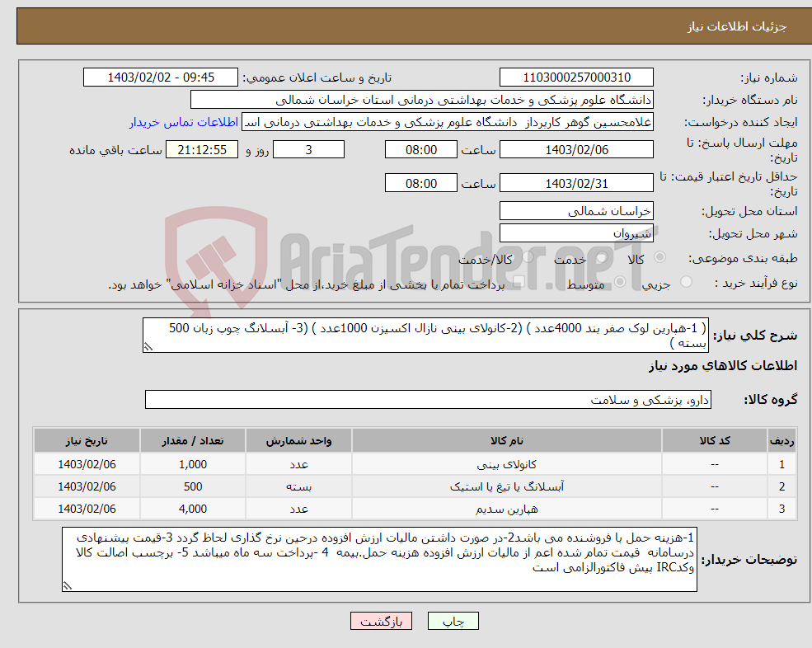
Task: Click the delivery province field خراسان شمالی
Action: tap(576, 211)
